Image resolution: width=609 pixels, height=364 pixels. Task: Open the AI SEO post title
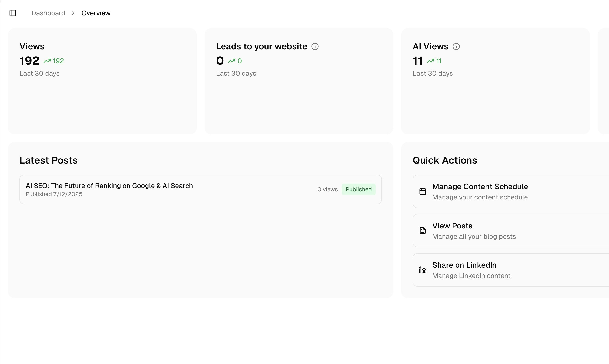pyautogui.click(x=109, y=186)
